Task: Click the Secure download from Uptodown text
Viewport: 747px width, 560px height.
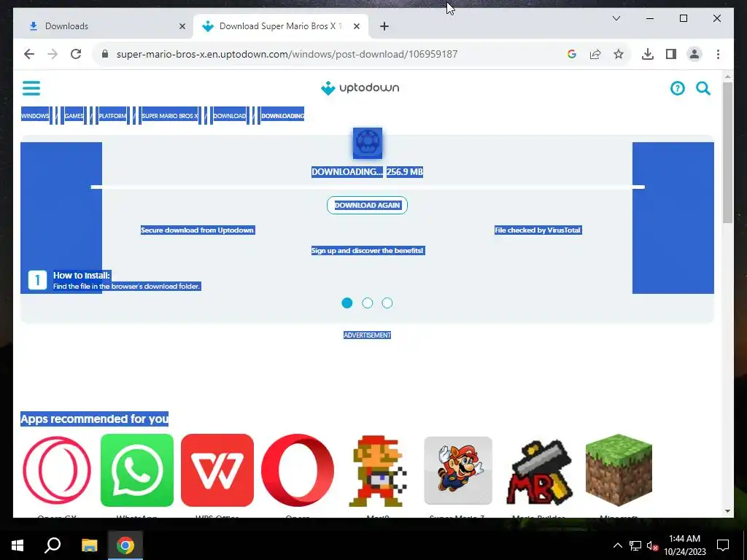Action: coord(197,230)
